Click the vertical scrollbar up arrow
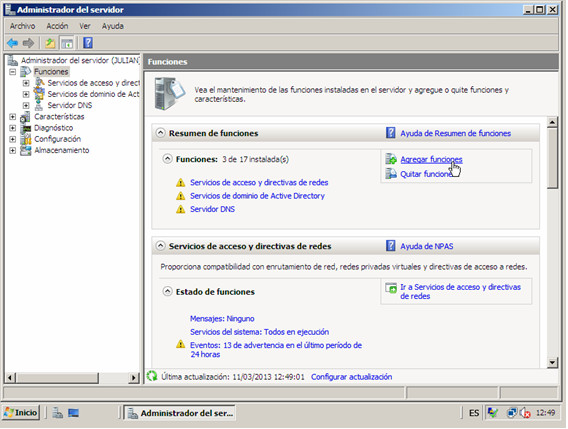This screenshot has height=429, width=568. tap(552, 122)
